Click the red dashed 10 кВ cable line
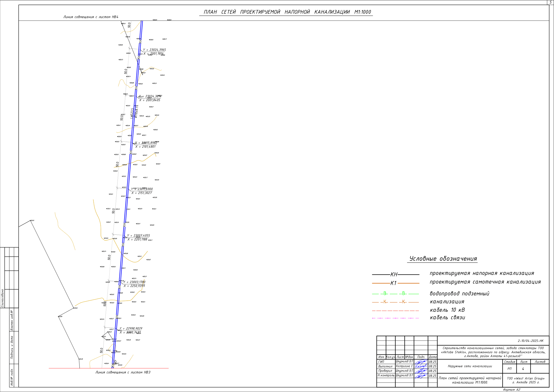 click(x=396, y=311)
